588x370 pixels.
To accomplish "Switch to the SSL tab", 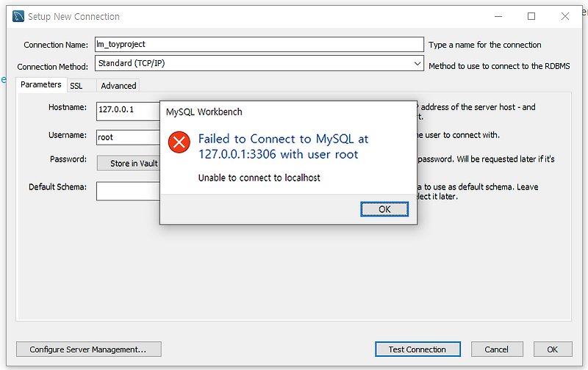I will coord(76,86).
